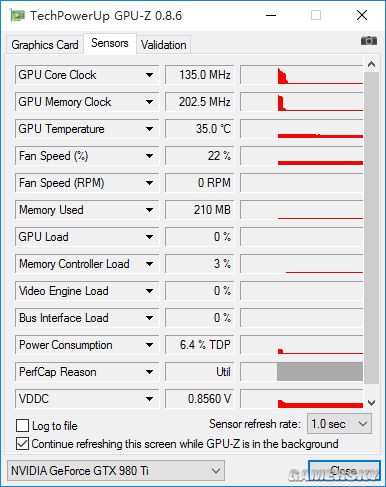386x487 pixels.
Task: Uncheck Continue refreshing in background option
Action: pyautogui.click(x=22, y=444)
